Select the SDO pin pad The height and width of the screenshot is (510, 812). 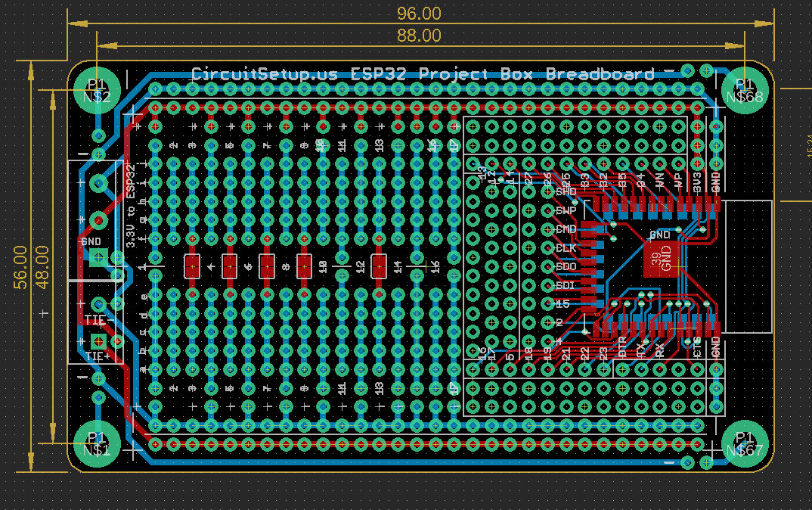tap(547, 266)
